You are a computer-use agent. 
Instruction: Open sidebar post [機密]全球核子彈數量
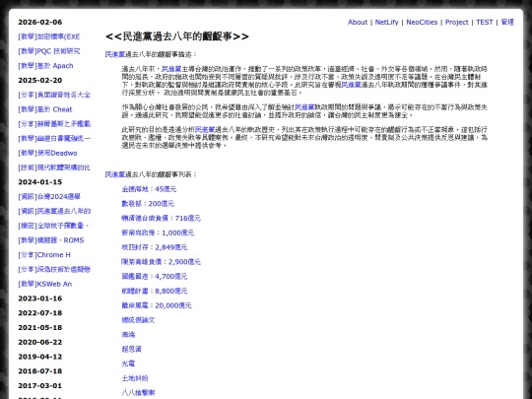pyautogui.click(x=53, y=226)
